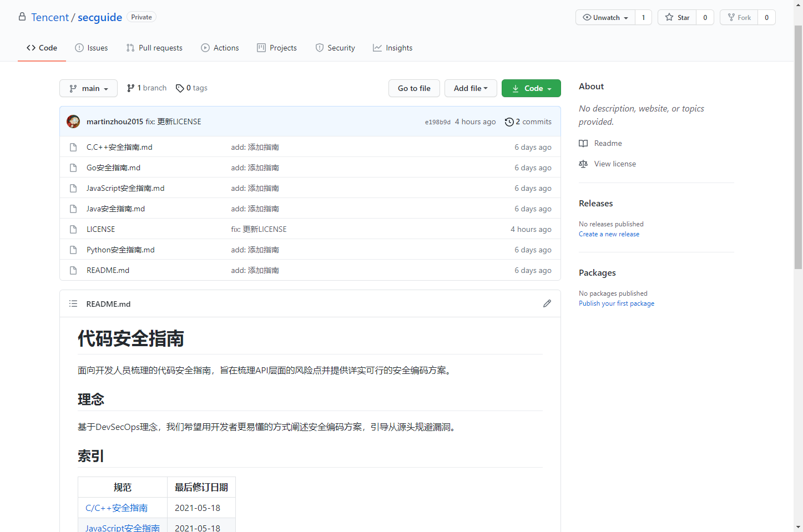Expand the Unwatch notifications dropdown
803x532 pixels.
pos(605,17)
